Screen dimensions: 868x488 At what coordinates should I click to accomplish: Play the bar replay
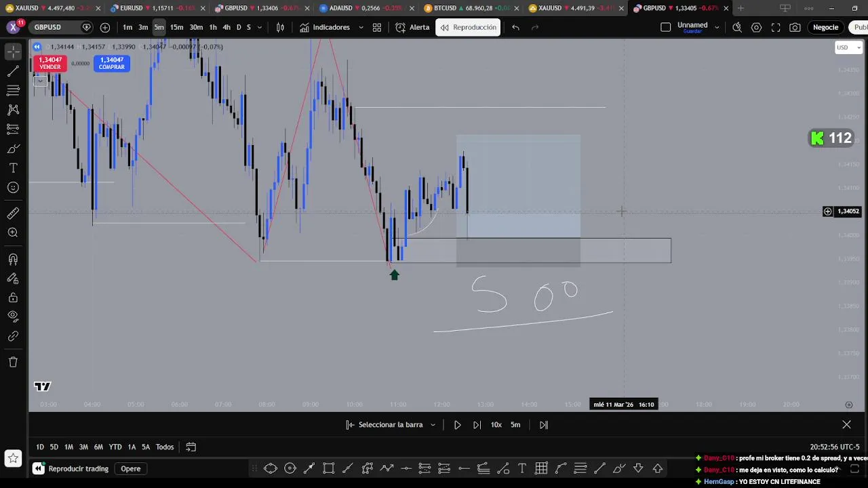point(457,425)
